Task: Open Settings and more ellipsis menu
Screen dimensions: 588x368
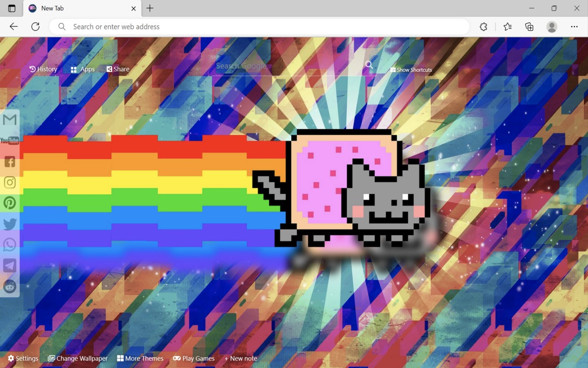Action: click(574, 27)
